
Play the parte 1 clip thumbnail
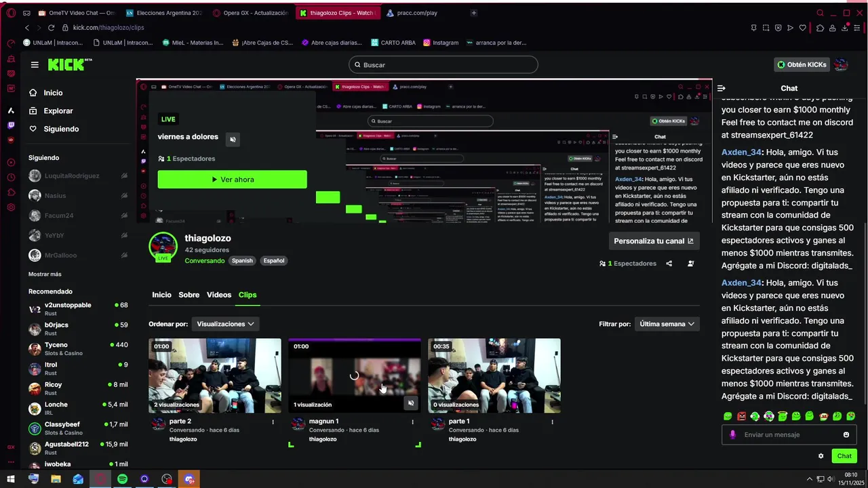click(494, 375)
